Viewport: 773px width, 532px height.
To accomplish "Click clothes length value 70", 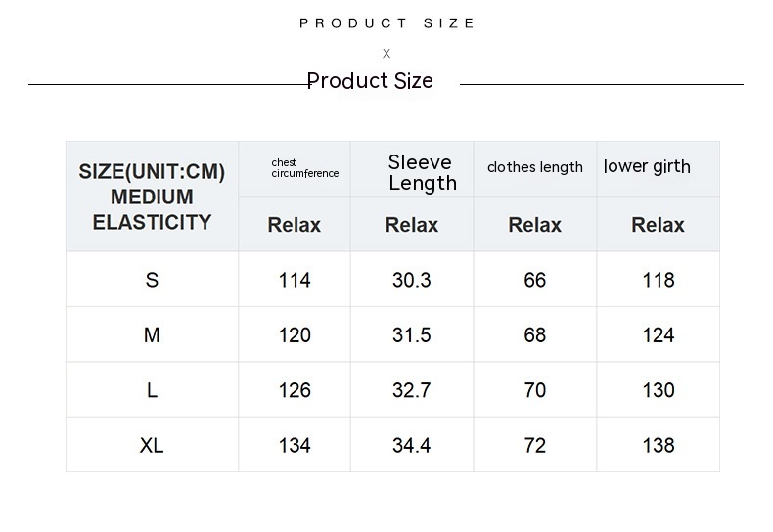I will 534,390.
